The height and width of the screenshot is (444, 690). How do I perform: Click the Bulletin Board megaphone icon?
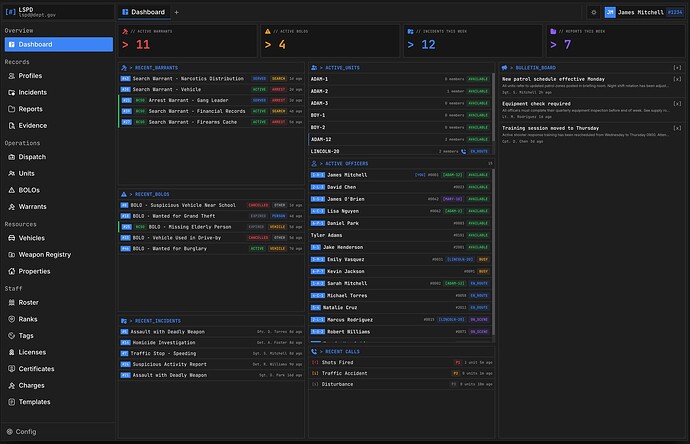click(x=505, y=68)
